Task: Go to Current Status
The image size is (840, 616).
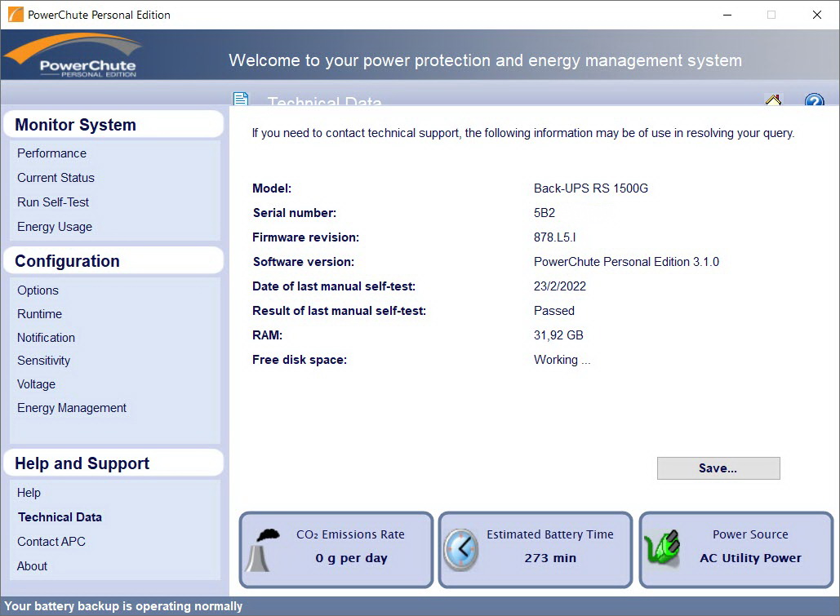Action: tap(56, 178)
